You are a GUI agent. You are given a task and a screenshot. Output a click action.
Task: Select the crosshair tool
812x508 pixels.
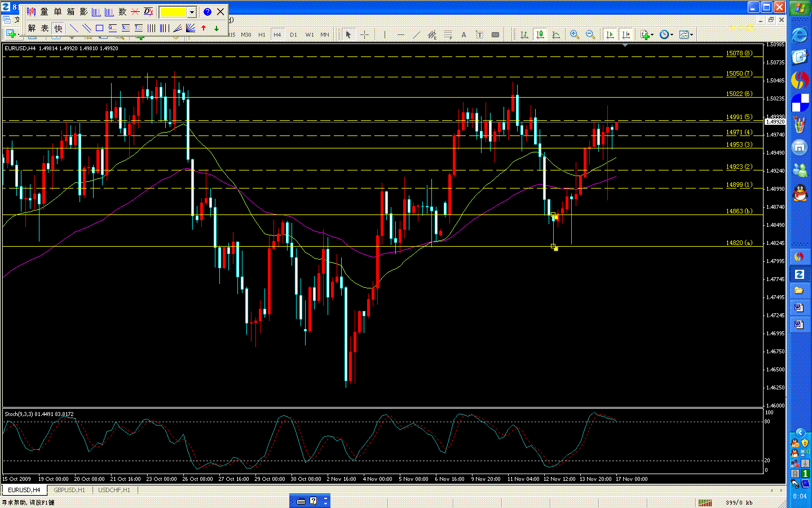click(364, 35)
